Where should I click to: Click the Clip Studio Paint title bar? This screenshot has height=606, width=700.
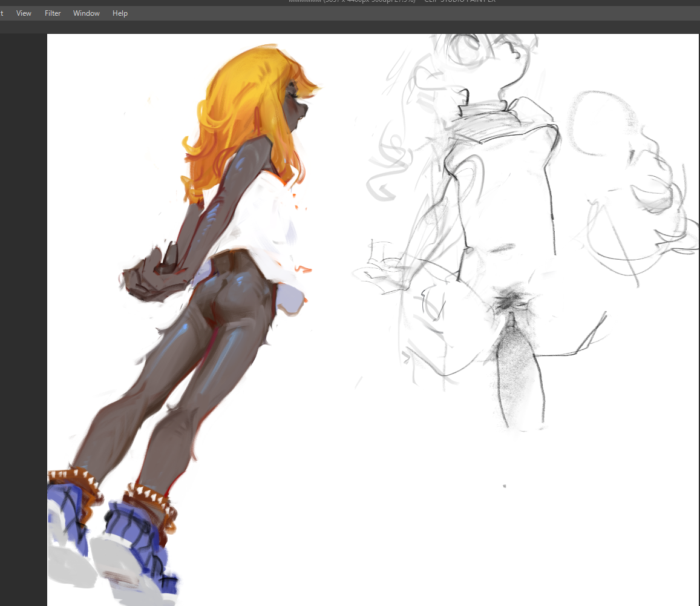393,2
